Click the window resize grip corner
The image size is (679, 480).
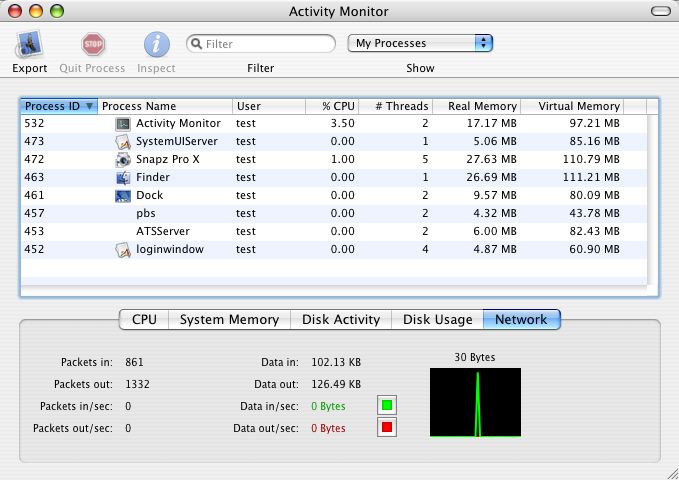tap(672, 473)
